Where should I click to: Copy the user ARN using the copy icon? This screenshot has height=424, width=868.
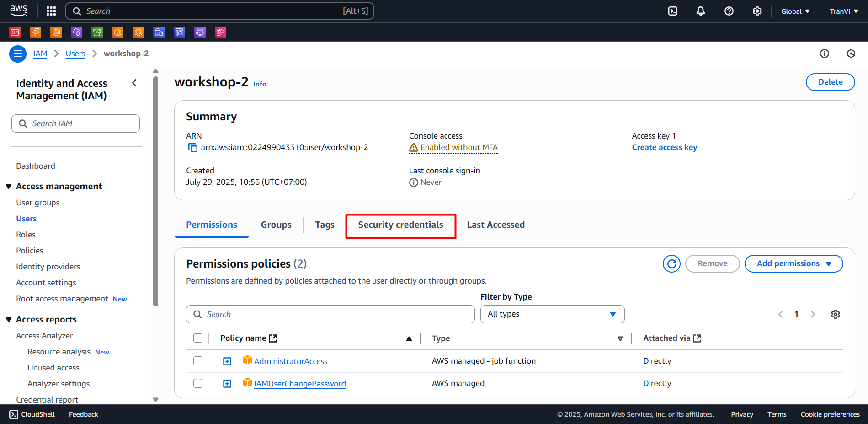click(192, 147)
